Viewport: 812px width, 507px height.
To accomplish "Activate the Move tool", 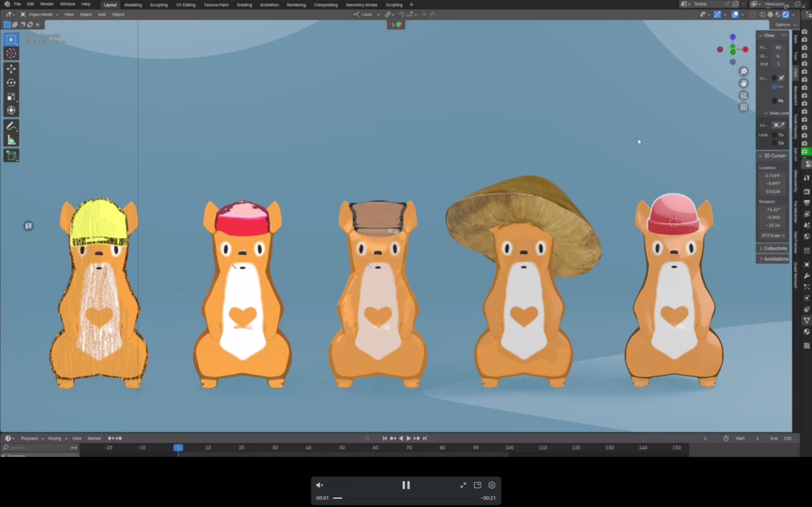I will pyautogui.click(x=11, y=69).
